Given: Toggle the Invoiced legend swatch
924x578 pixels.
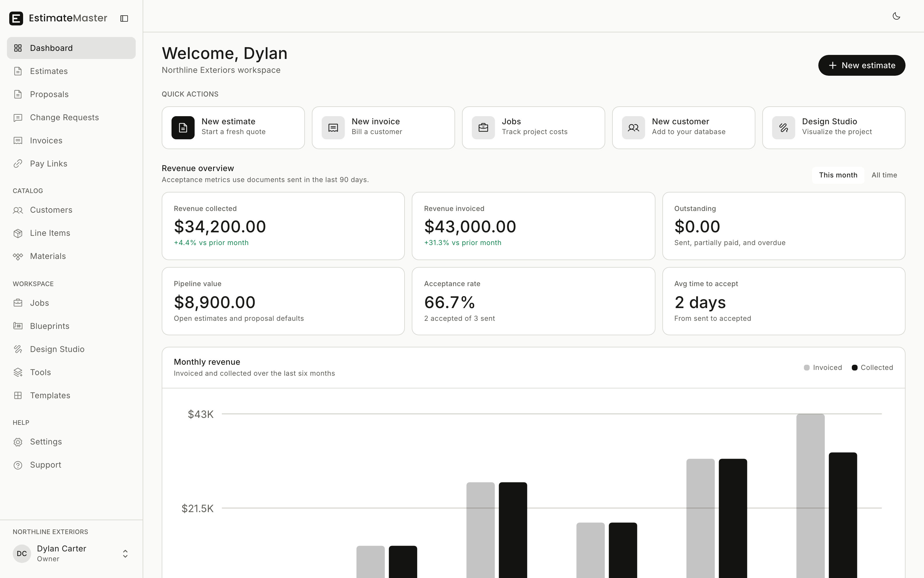Looking at the screenshot, I should tap(807, 367).
